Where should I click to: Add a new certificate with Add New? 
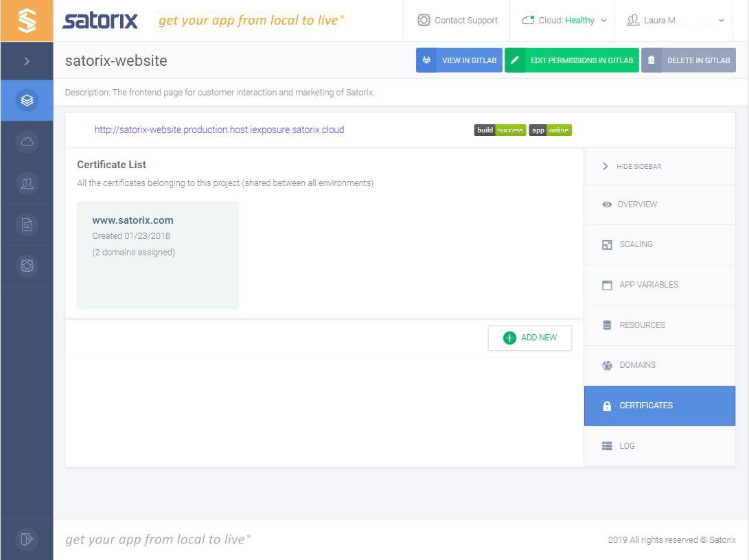[529, 338]
